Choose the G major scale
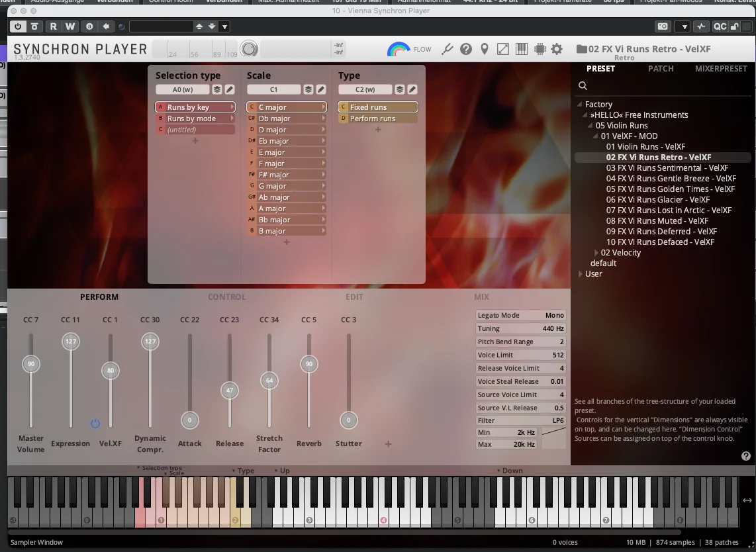Image resolution: width=756 pixels, height=552 pixels. [x=287, y=185]
